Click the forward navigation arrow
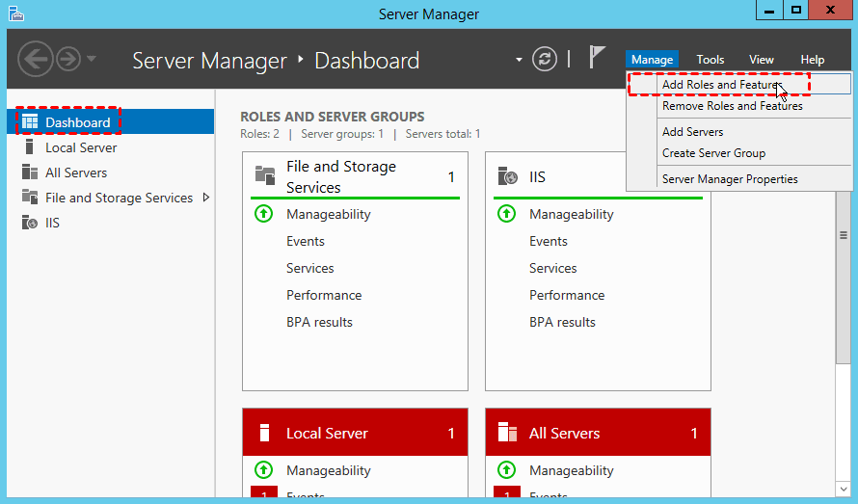 tap(67, 59)
